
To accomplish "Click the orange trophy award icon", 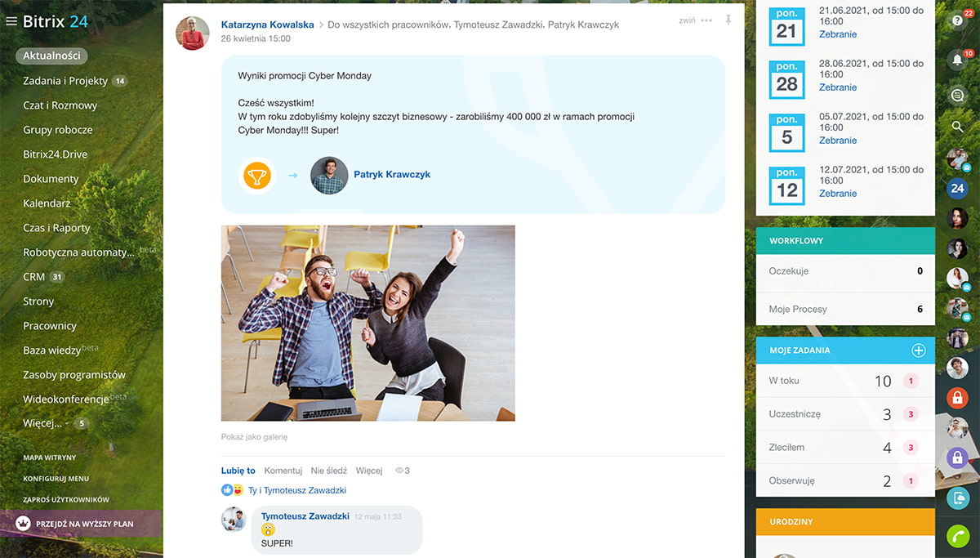I will (x=257, y=175).
